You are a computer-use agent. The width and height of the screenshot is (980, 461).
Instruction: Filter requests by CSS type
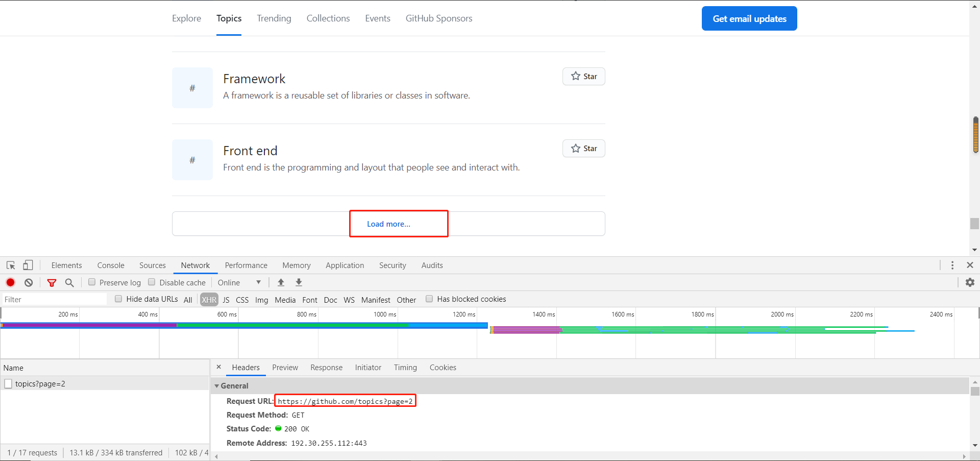pos(242,300)
